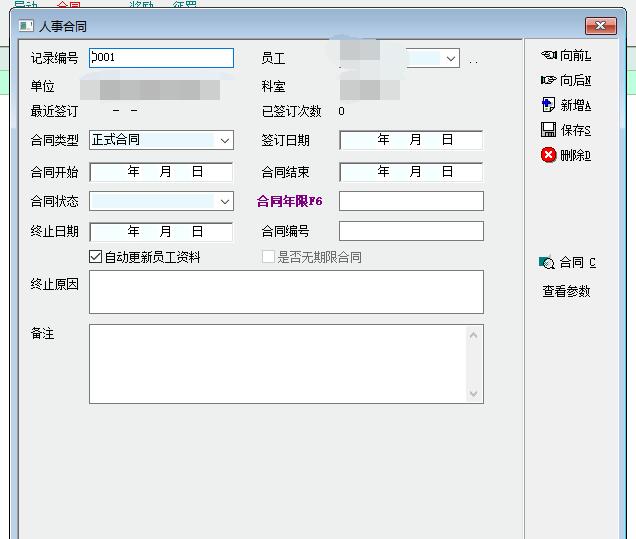Select the 合同编号 input field
The image size is (636, 539).
click(411, 232)
